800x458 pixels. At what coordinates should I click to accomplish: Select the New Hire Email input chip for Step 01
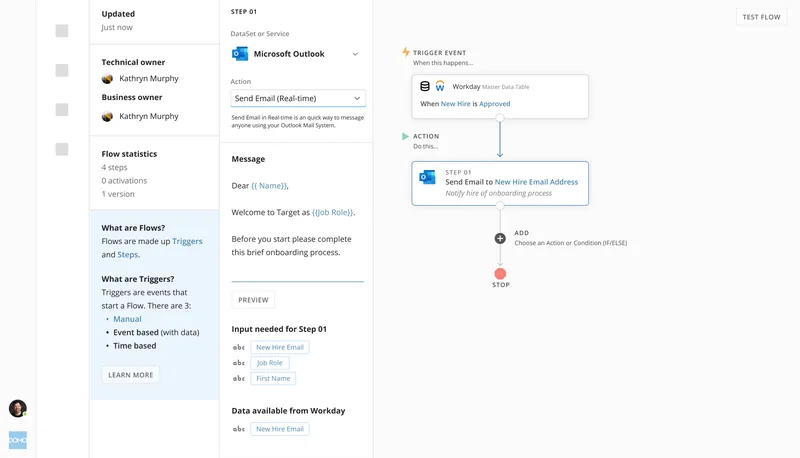[280, 347]
